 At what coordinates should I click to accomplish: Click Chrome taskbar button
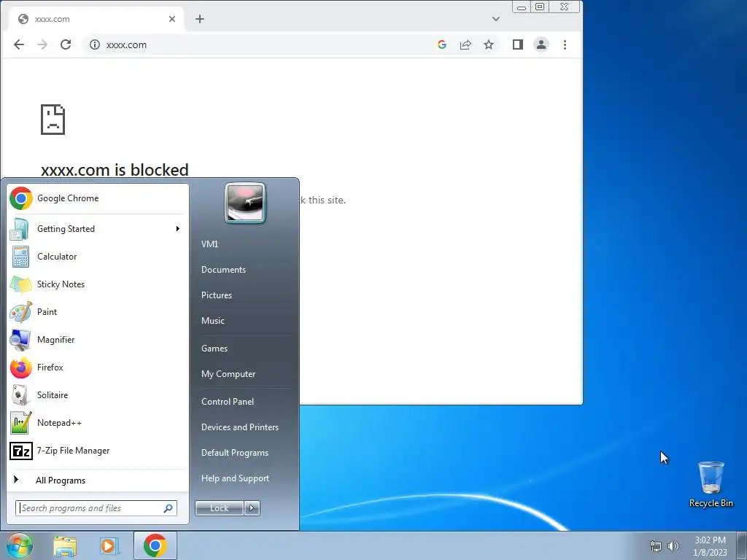[x=155, y=545]
